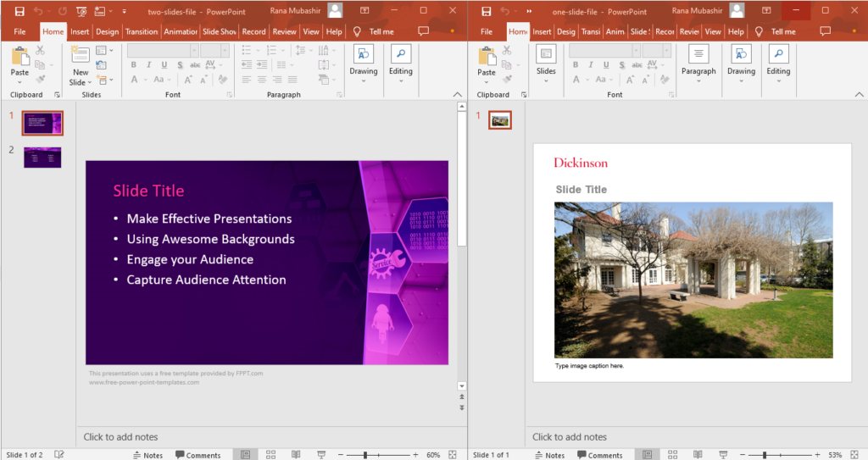Select slide 2 thumbnail in left window
Screen dimensions: 868x460
tap(42, 157)
